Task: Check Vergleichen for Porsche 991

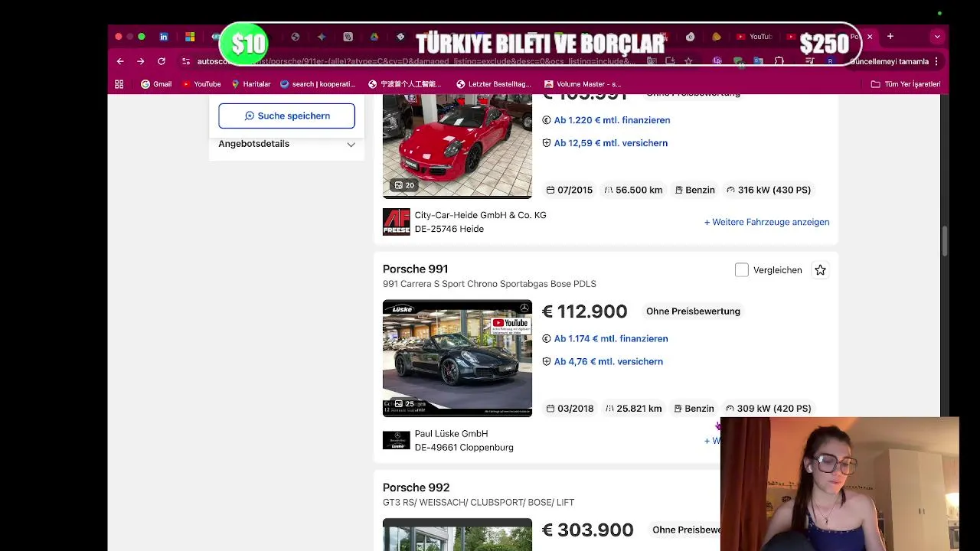Action: click(741, 270)
